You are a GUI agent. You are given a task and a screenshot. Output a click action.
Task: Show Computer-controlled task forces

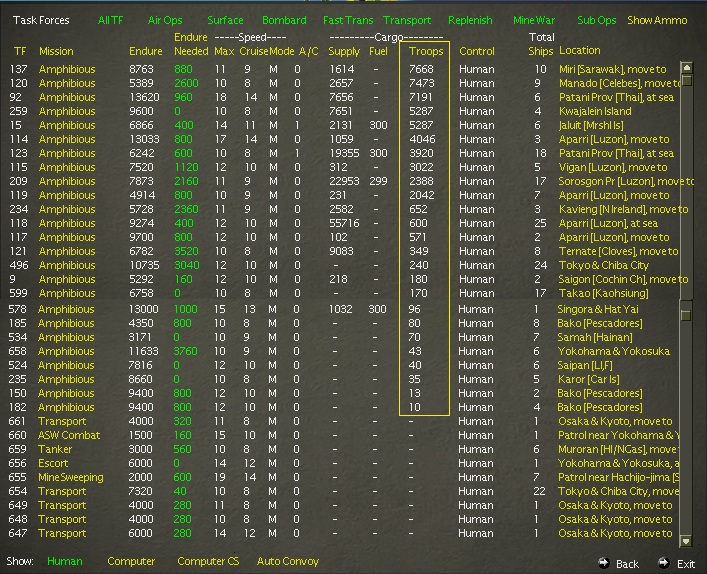coord(131,561)
